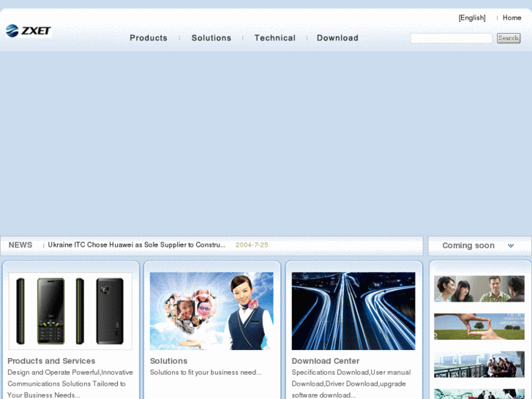
Task: Click 'Solutions to fit your business need...' text
Action: click(x=206, y=373)
